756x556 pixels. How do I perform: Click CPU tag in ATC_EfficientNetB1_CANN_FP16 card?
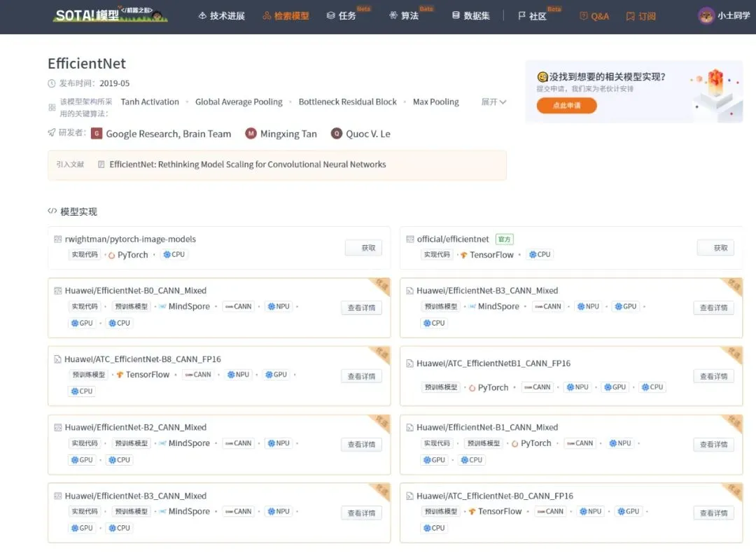tap(652, 387)
